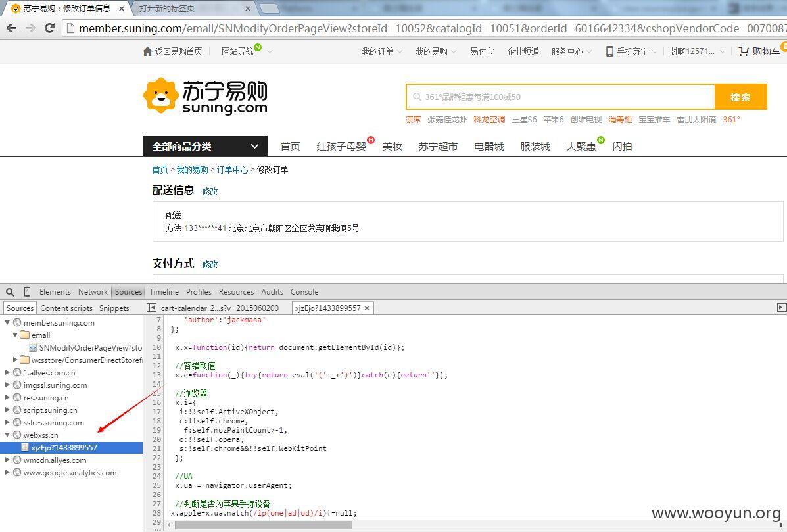Switch to DevTools Network tab
This screenshot has height=532, width=787.
point(92,291)
